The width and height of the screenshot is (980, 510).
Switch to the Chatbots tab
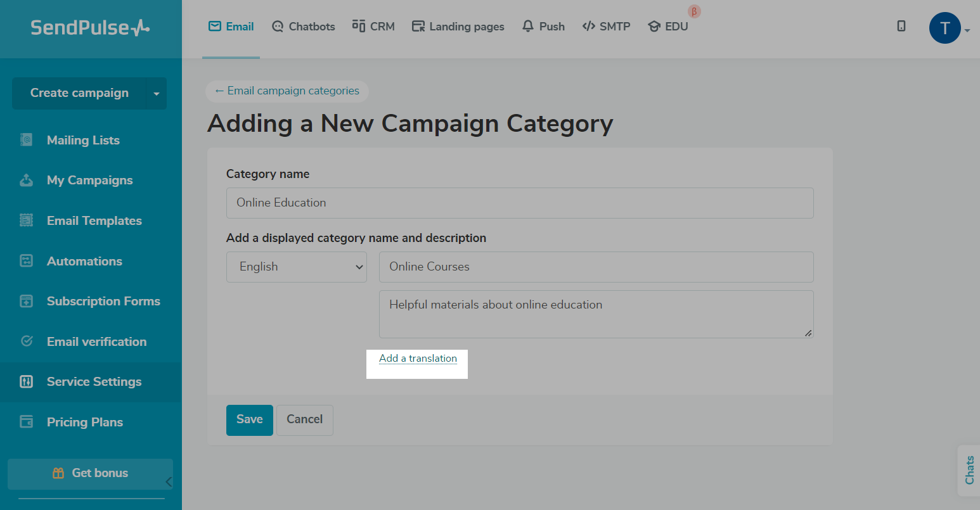pyautogui.click(x=303, y=27)
